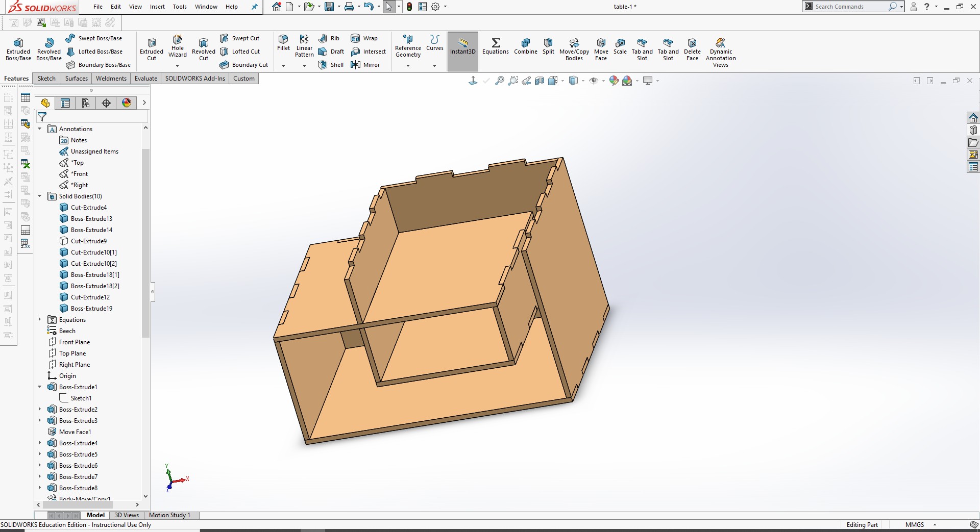Open the Dynamic Annotation Views tool
Viewport: 980px width, 532px height.
tap(721, 52)
